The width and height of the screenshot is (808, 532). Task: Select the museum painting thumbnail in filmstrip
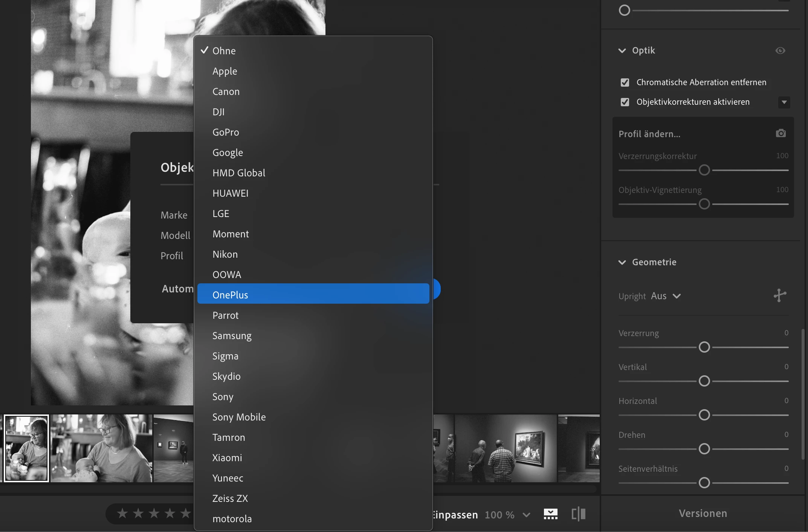[506, 448]
